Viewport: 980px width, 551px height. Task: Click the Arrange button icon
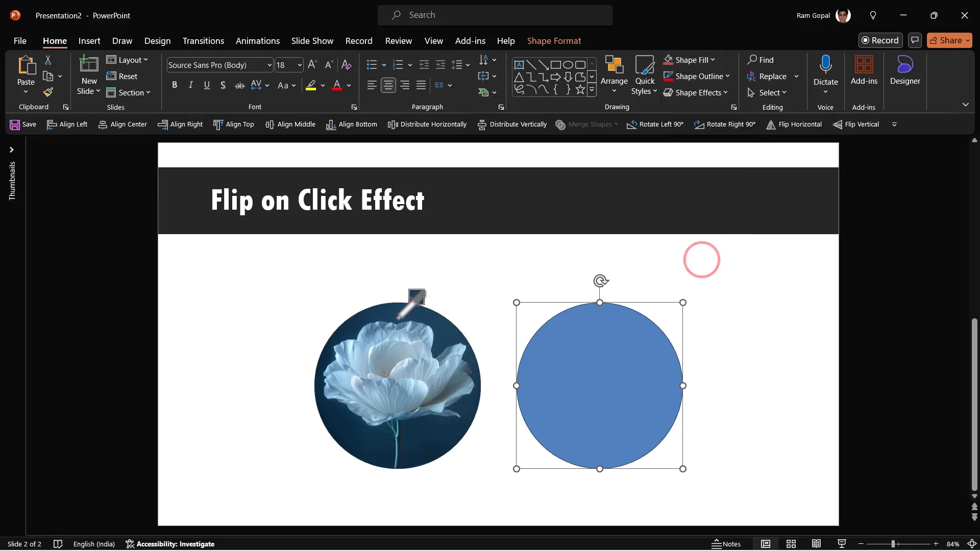[x=614, y=65]
